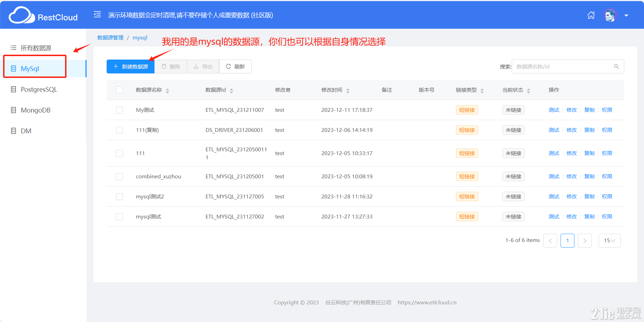Click 新建数据源 button
Screen dimensions: 644x322
tap(131, 66)
